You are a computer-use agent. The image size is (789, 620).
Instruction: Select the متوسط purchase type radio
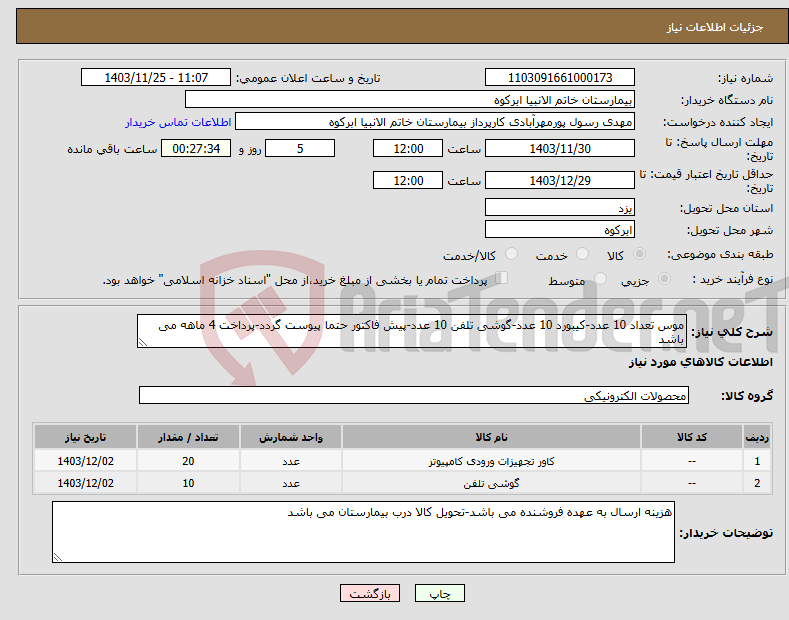(600, 278)
